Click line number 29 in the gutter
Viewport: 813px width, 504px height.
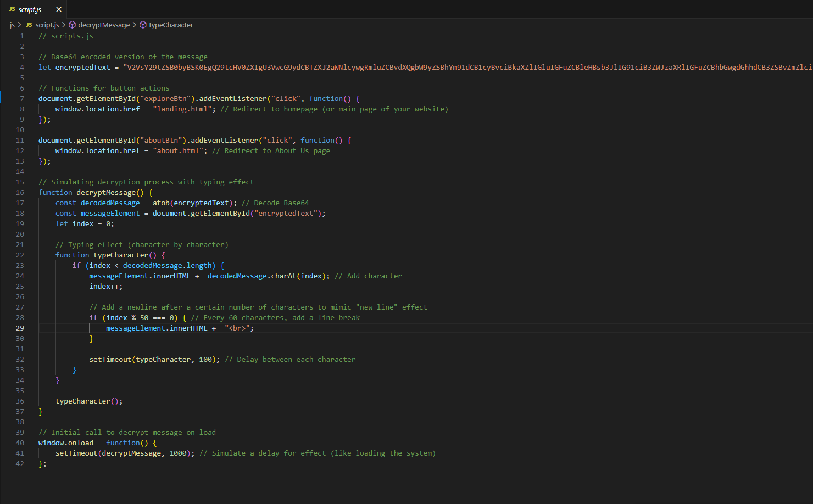[20, 328]
